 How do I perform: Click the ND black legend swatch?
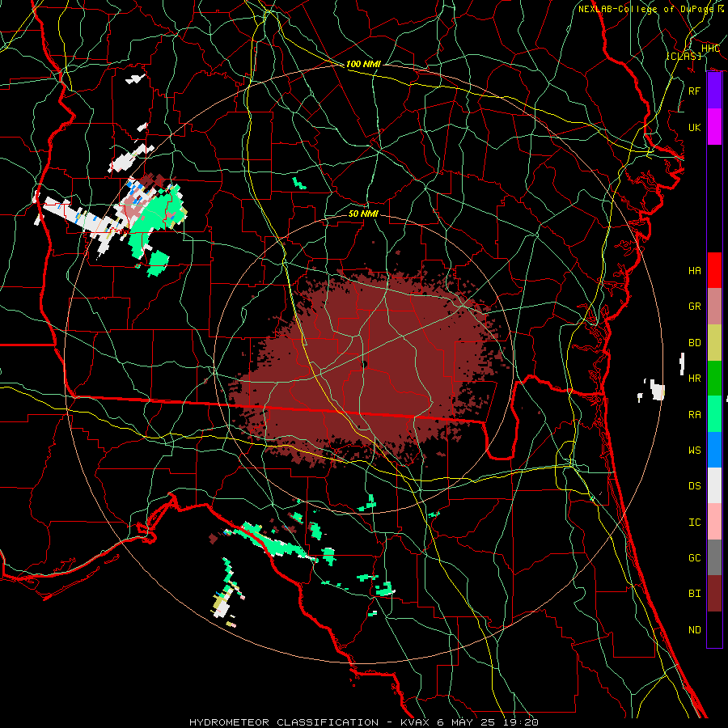(x=714, y=629)
